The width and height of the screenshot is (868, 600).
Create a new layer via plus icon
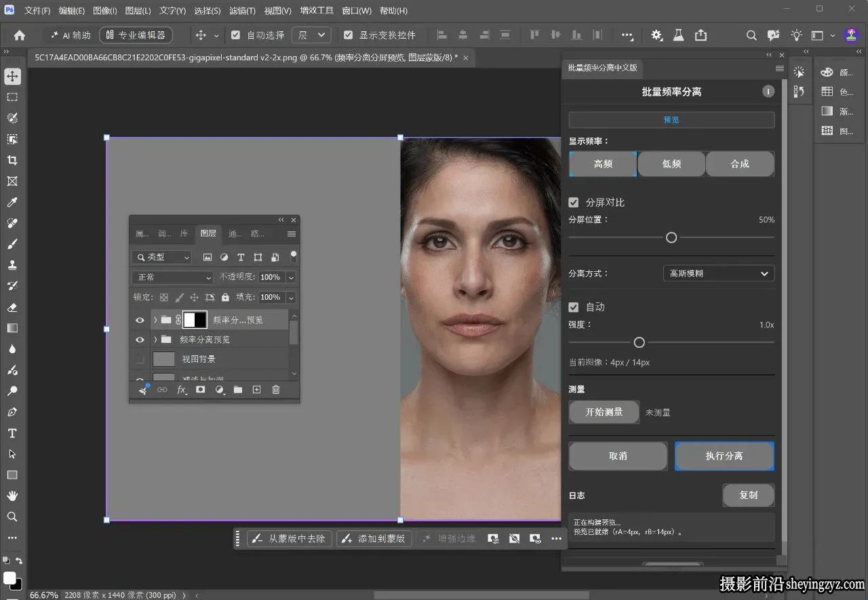pos(256,390)
